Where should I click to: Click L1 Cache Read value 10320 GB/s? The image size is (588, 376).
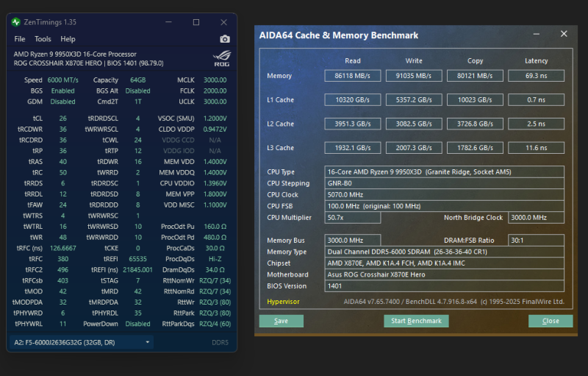(x=353, y=100)
